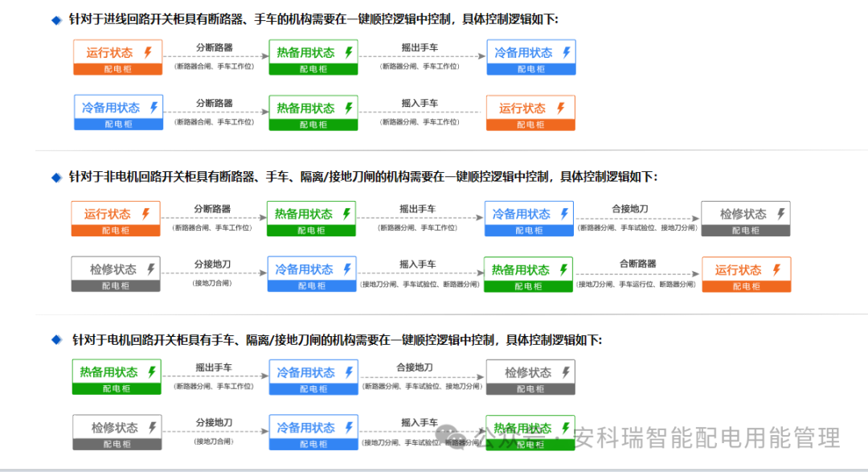
Task: Click 热备用状态 box starting the motor-circuit section
Action: (x=116, y=377)
